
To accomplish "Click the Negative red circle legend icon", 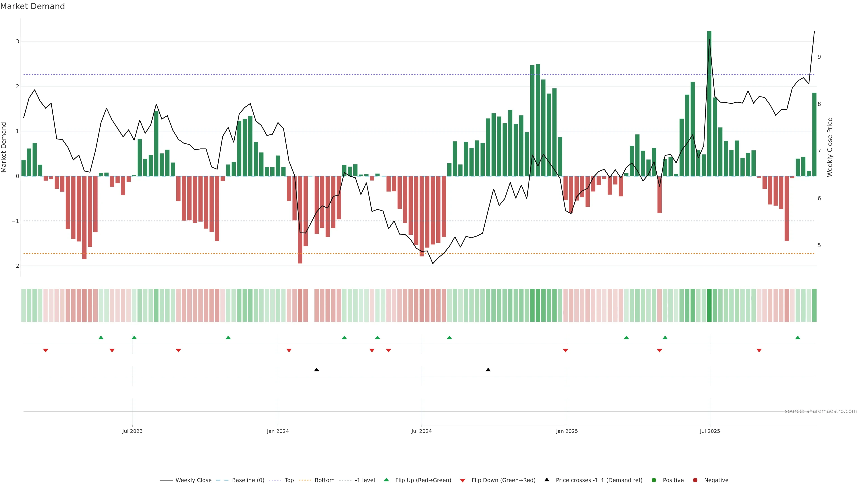I will click(695, 480).
